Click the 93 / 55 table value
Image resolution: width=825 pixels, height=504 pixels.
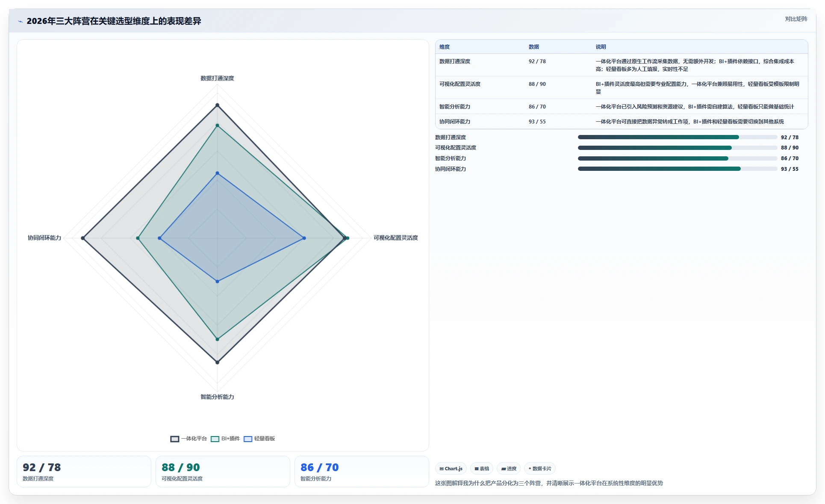click(x=537, y=122)
